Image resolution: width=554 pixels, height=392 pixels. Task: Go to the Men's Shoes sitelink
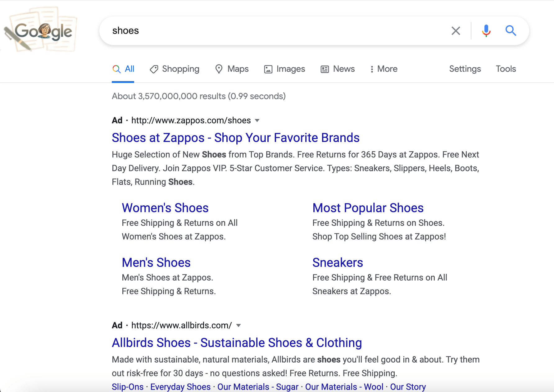(x=156, y=263)
